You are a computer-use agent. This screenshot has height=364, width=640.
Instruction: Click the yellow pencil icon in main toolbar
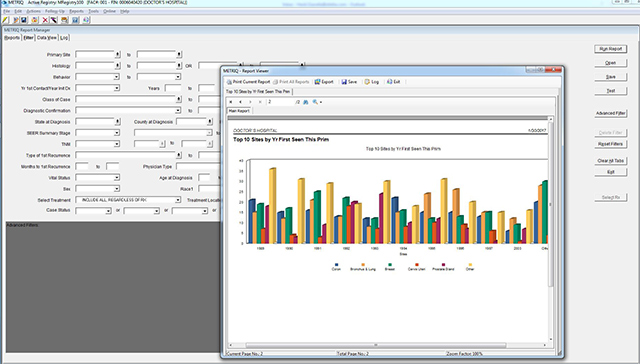click(x=5, y=20)
